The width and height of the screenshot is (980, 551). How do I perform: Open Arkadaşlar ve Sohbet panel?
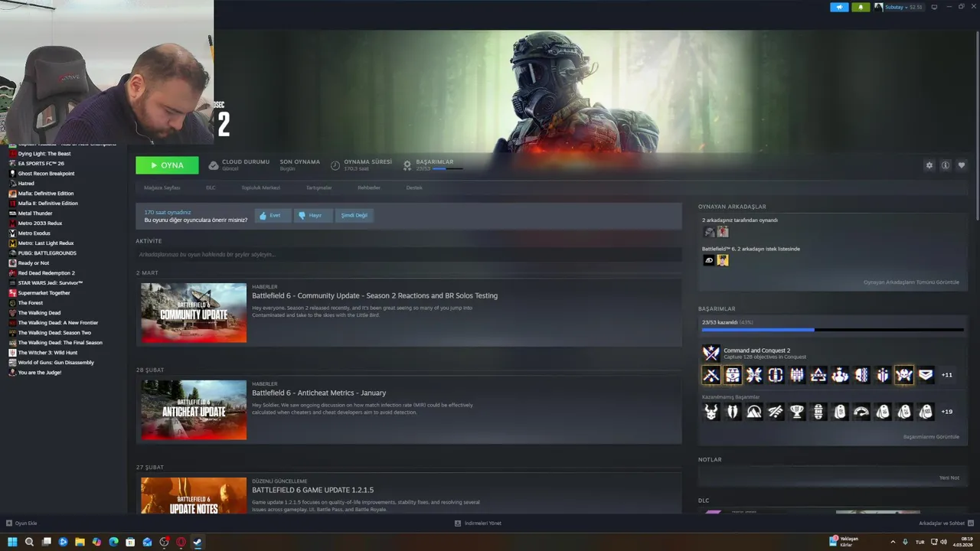click(945, 523)
